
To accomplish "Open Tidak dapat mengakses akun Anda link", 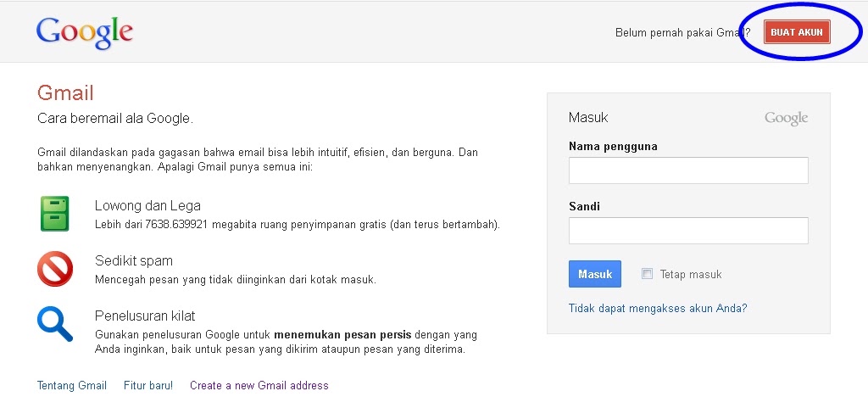I will point(658,308).
